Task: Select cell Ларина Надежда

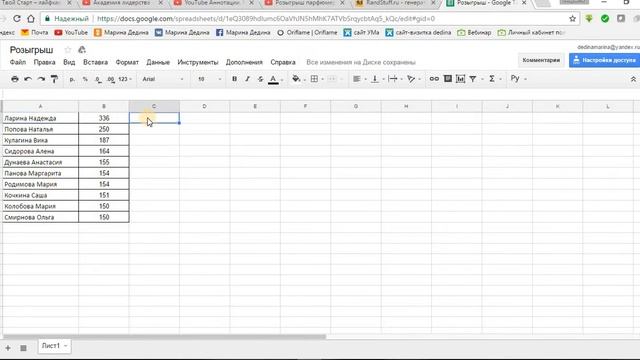Action: pos(40,118)
